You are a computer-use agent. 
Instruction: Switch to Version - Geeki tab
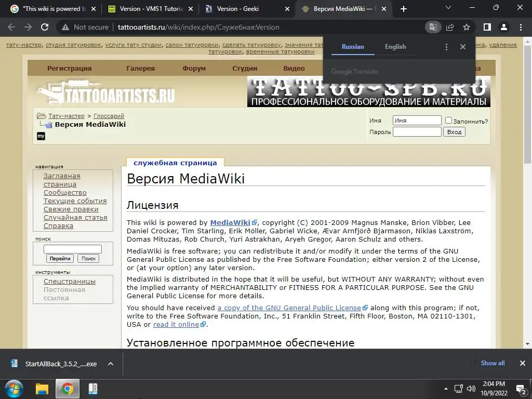(248, 9)
